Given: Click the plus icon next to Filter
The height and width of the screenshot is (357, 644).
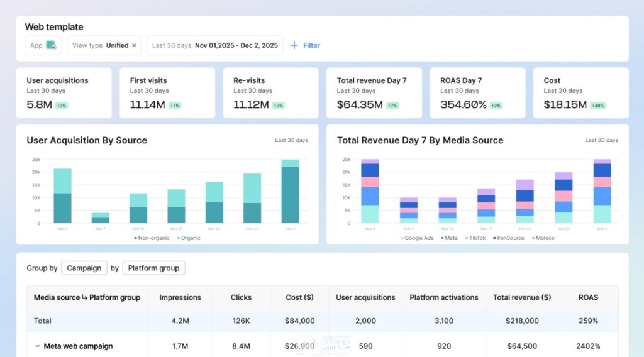Looking at the screenshot, I should point(294,45).
